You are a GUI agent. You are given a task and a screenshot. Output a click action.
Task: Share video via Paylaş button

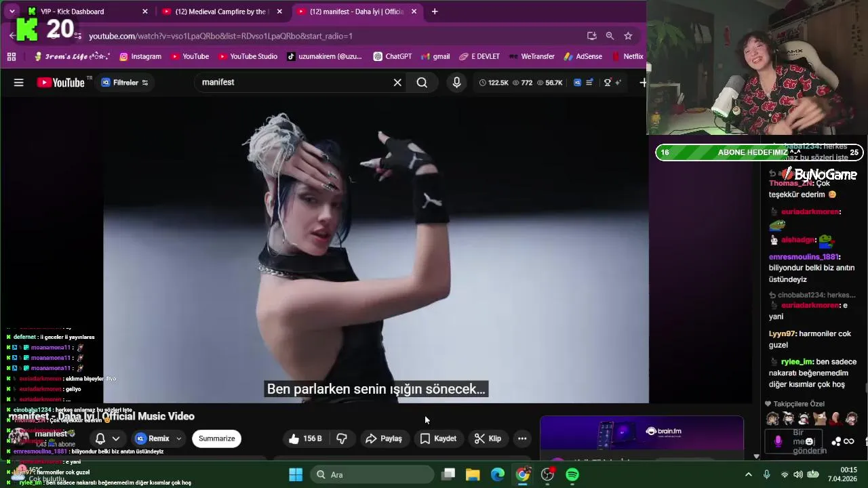pyautogui.click(x=384, y=439)
